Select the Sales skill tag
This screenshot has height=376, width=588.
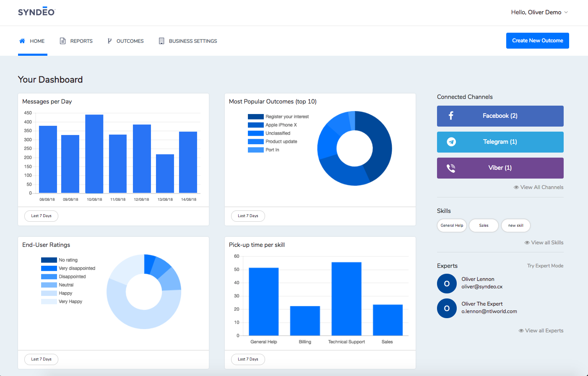(x=484, y=226)
